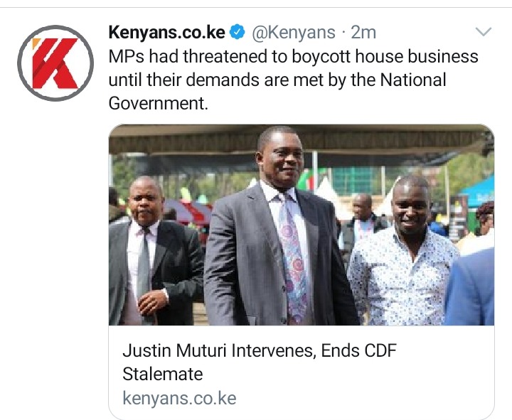The height and width of the screenshot is (420, 512).
Task: Open 'Justin Muturi Intervenes' article headline
Action: [260, 362]
